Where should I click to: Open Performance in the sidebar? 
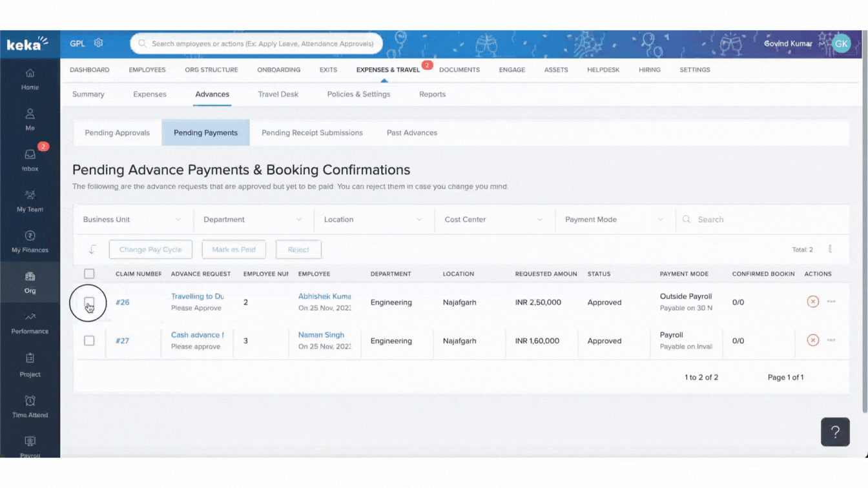coord(30,321)
